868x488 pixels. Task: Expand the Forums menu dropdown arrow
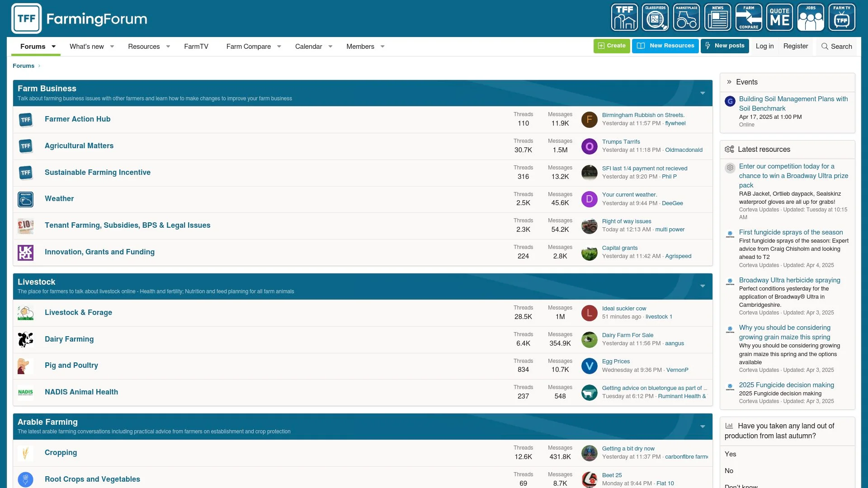point(54,47)
